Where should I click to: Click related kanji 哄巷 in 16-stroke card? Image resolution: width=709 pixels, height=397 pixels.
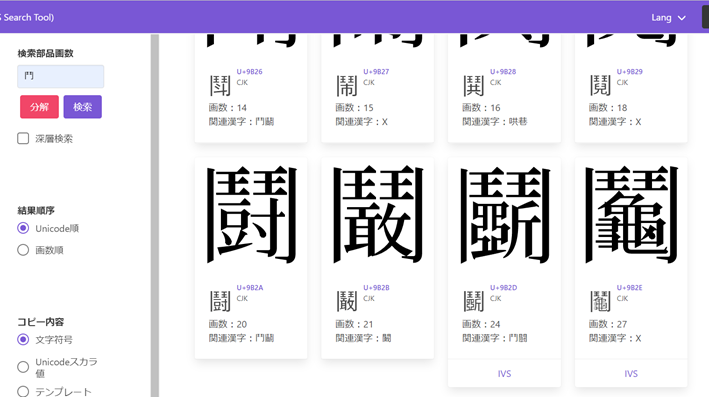pos(518,122)
